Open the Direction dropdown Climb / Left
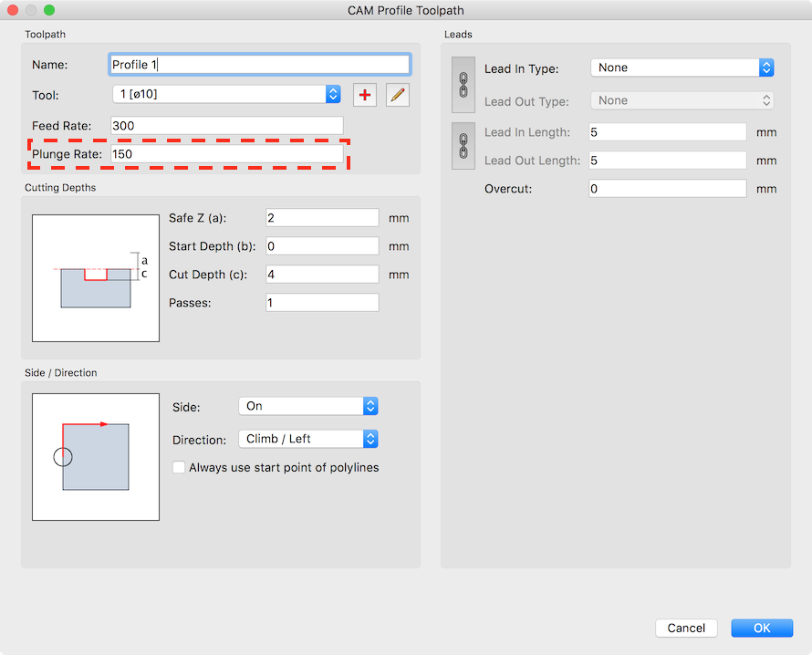The height and width of the screenshot is (655, 812). coord(307,439)
